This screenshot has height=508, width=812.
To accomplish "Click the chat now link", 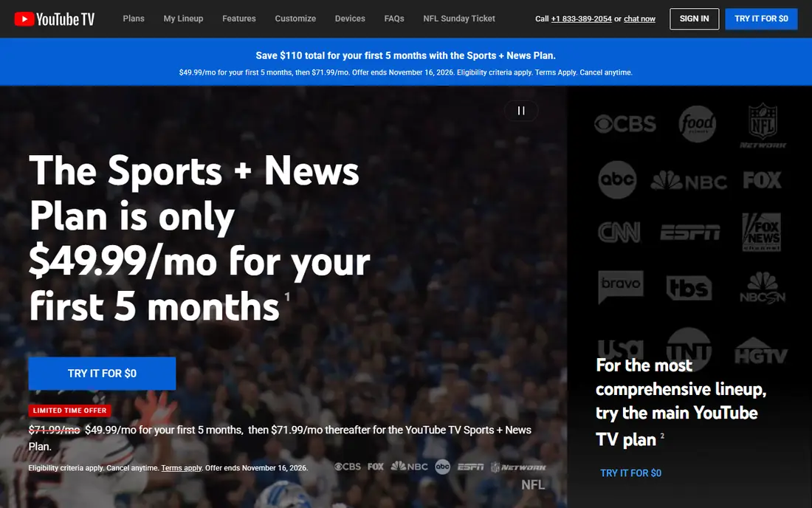I will click(639, 18).
